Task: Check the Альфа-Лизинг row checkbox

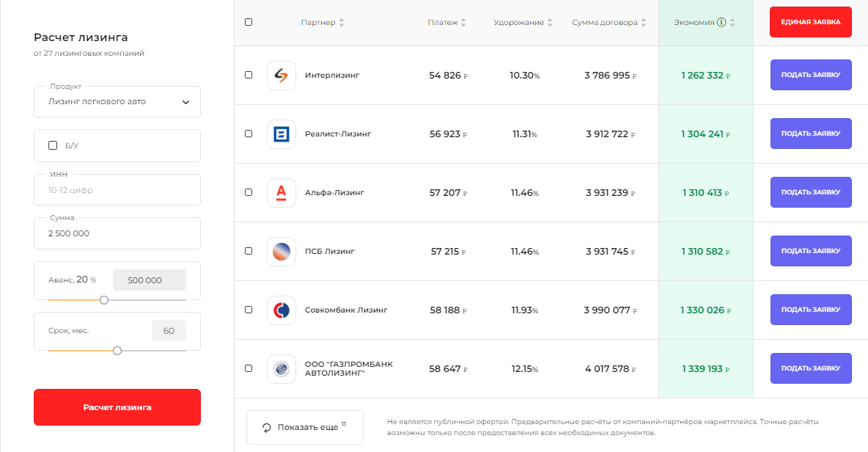Action: click(x=249, y=192)
